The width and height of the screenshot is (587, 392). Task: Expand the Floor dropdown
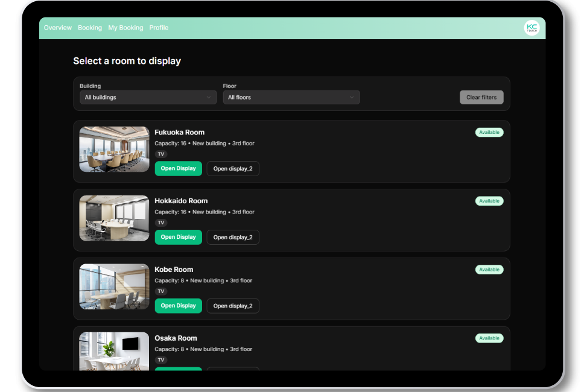click(x=291, y=98)
